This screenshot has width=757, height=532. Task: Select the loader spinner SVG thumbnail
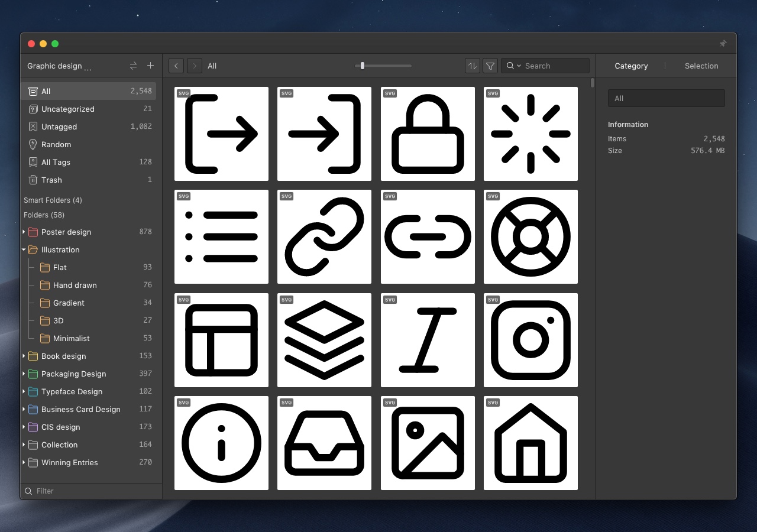530,134
